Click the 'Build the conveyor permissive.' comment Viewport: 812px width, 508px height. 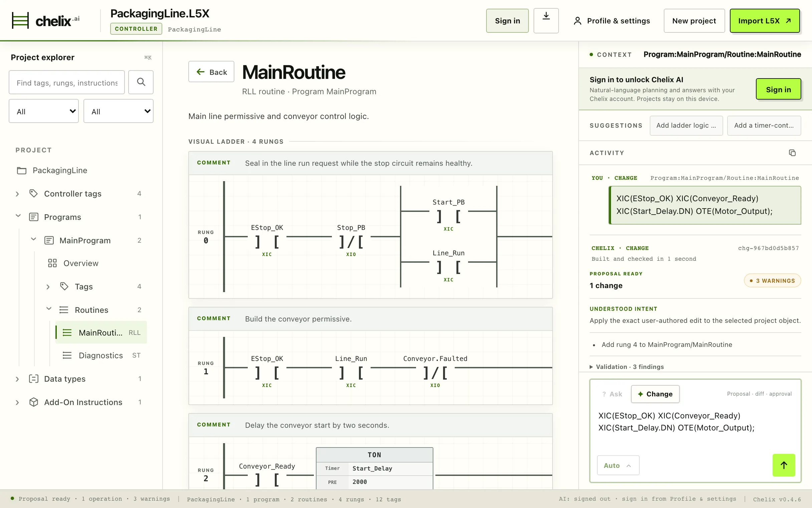pyautogui.click(x=298, y=319)
